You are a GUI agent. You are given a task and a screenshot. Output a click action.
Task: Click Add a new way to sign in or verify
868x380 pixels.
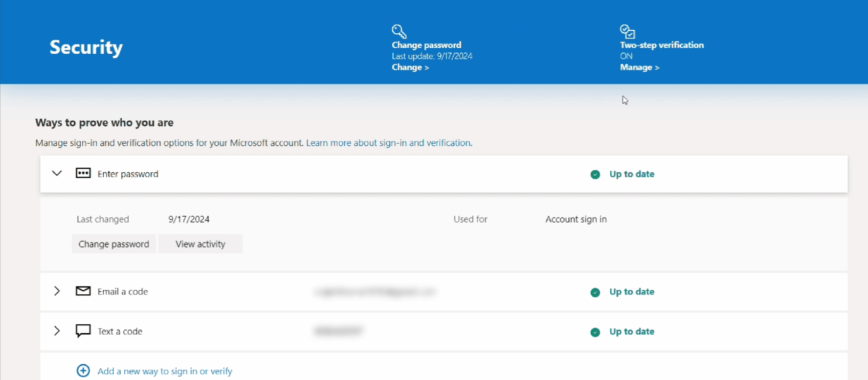[x=165, y=371]
